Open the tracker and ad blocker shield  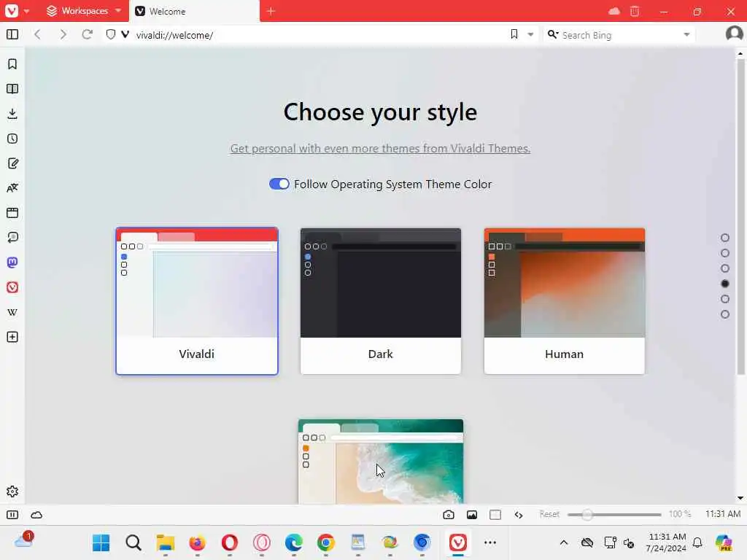point(111,34)
